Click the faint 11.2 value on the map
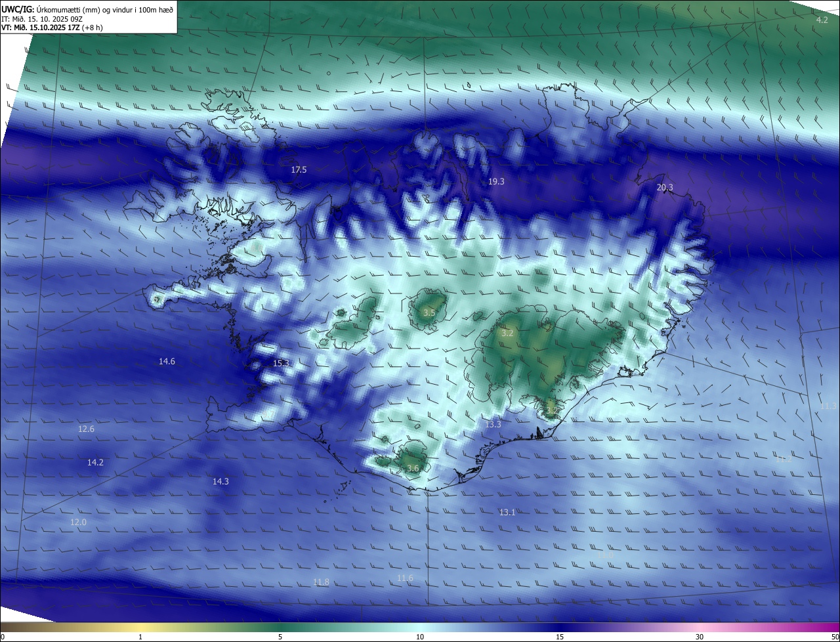The image size is (840, 642). point(784,459)
